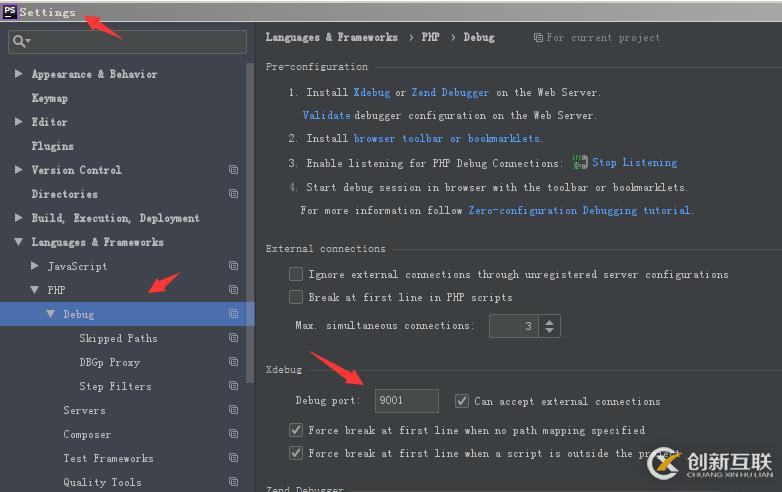Click the Debug port input field
Viewport: 782px width, 492px height.
[x=406, y=401]
